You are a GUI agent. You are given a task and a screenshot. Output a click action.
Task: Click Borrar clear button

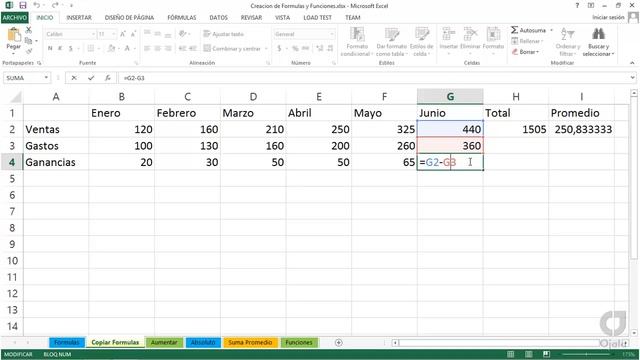point(526,52)
